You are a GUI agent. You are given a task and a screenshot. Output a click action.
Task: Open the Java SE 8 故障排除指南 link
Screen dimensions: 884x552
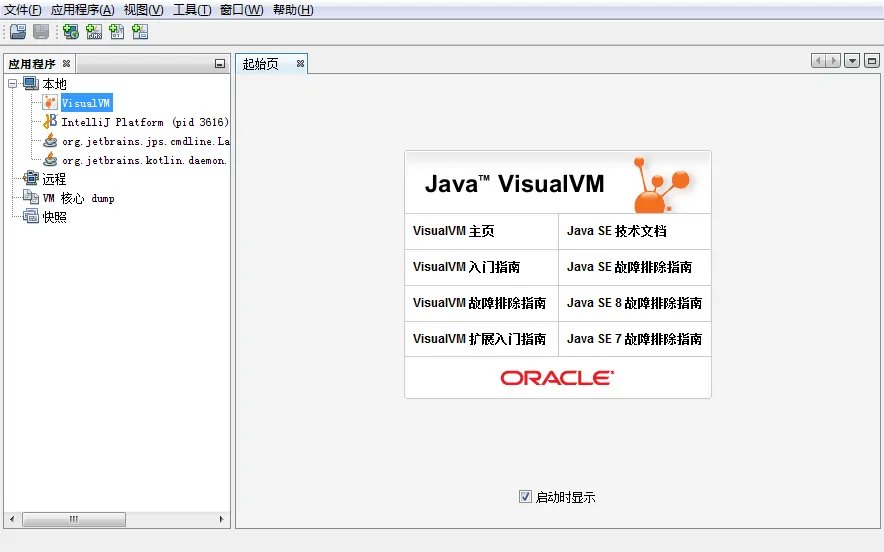pyautogui.click(x=634, y=303)
